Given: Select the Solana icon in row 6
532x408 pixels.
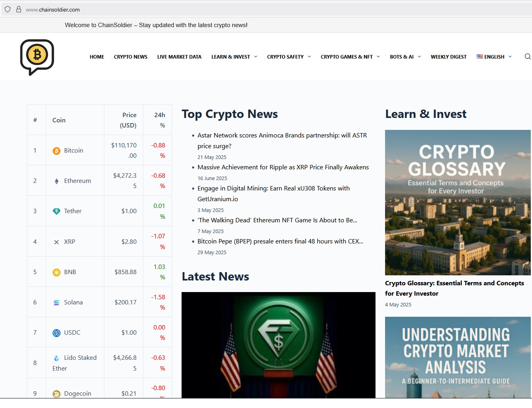Looking at the screenshot, I should 56,303.
